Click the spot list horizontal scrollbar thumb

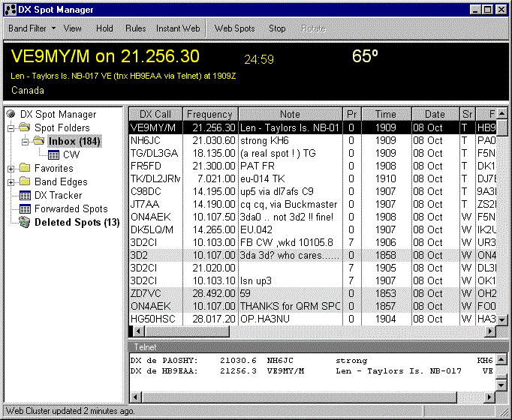pos(187,331)
